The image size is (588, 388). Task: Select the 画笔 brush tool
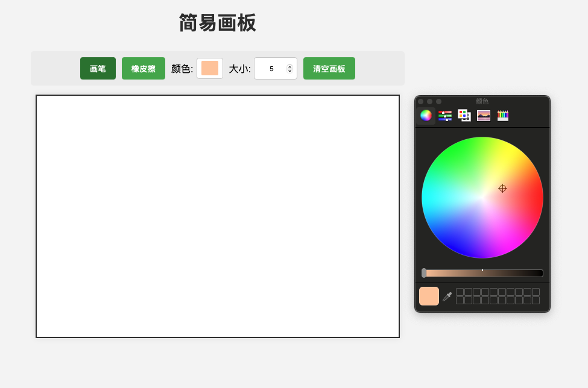tap(98, 69)
